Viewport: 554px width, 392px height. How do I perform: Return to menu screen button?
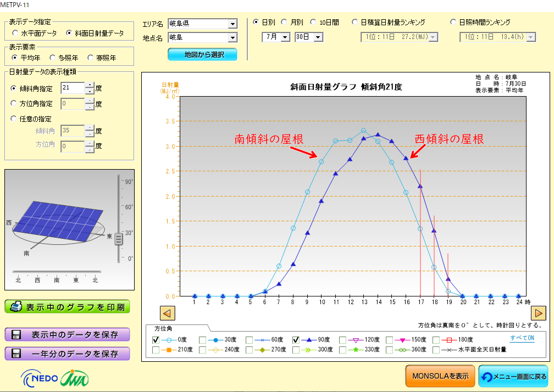pos(513,376)
